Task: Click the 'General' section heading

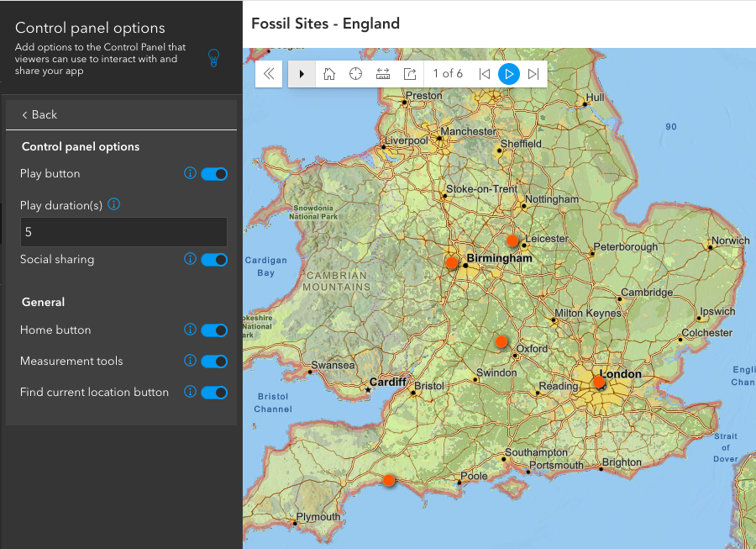Action: [x=44, y=302]
